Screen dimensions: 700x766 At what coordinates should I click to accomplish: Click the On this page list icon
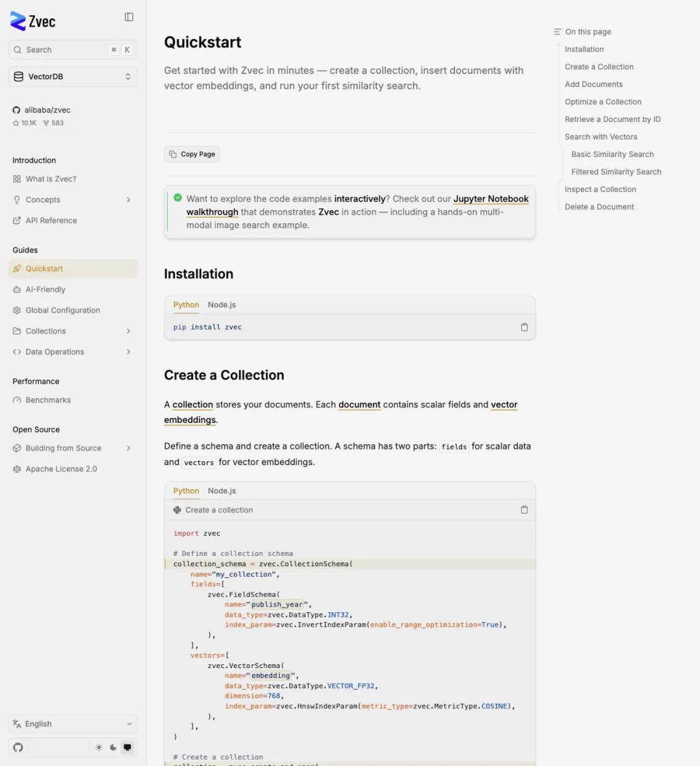pos(557,32)
